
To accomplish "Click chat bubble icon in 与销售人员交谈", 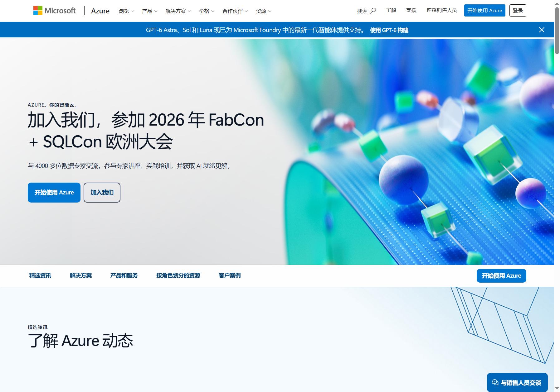I will point(495,382).
